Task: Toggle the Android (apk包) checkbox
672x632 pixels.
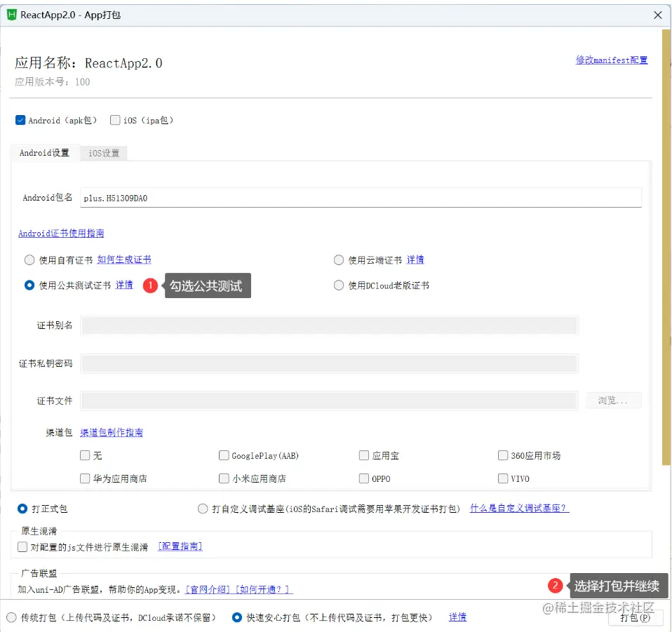Action: tap(20, 120)
